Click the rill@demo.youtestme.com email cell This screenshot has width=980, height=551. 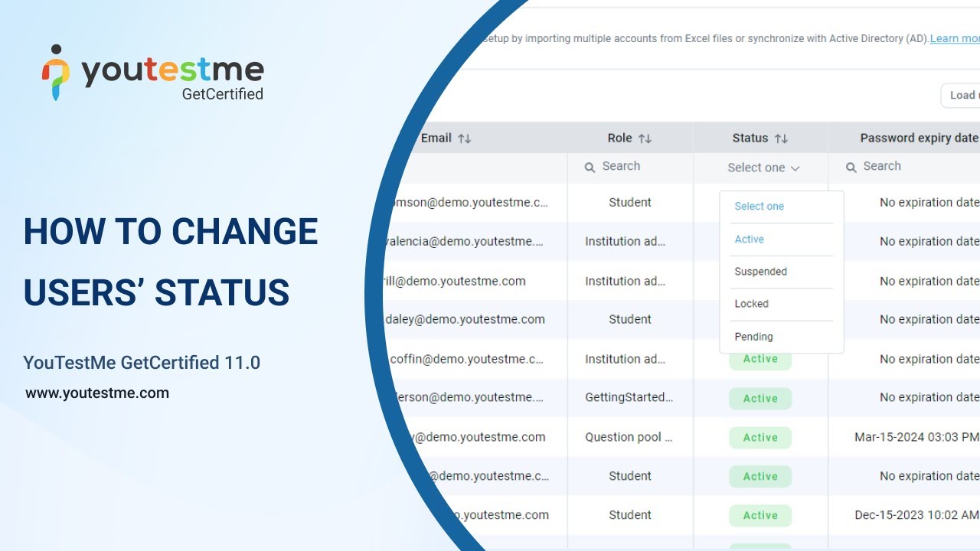point(454,281)
